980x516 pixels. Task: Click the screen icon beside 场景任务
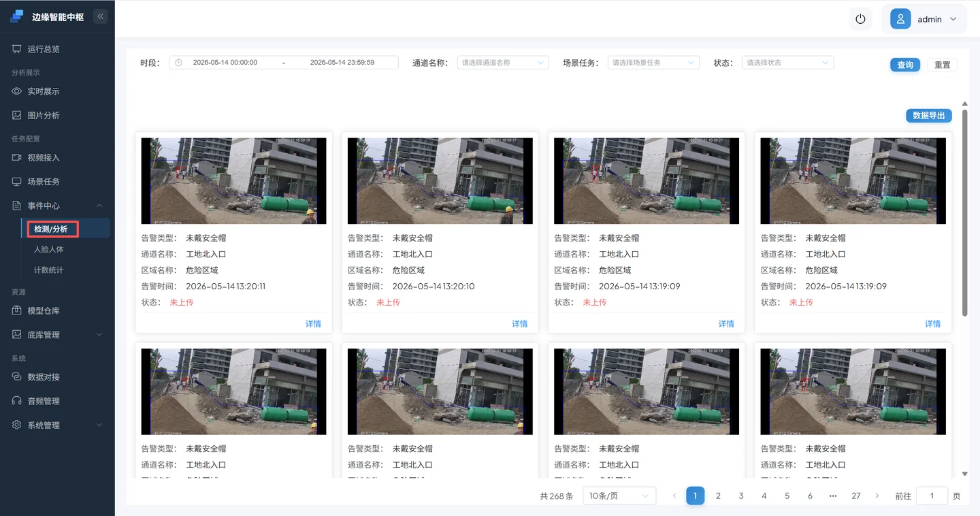(x=17, y=181)
